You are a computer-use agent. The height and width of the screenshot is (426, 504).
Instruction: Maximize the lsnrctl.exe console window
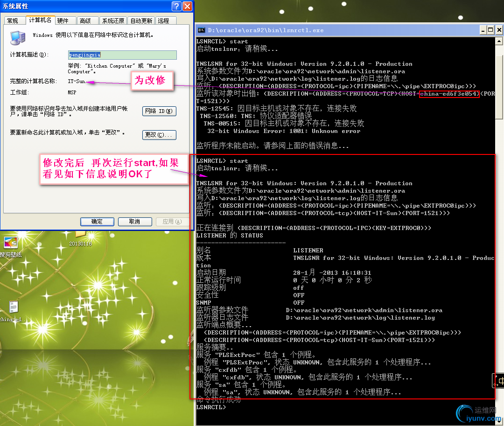point(490,30)
